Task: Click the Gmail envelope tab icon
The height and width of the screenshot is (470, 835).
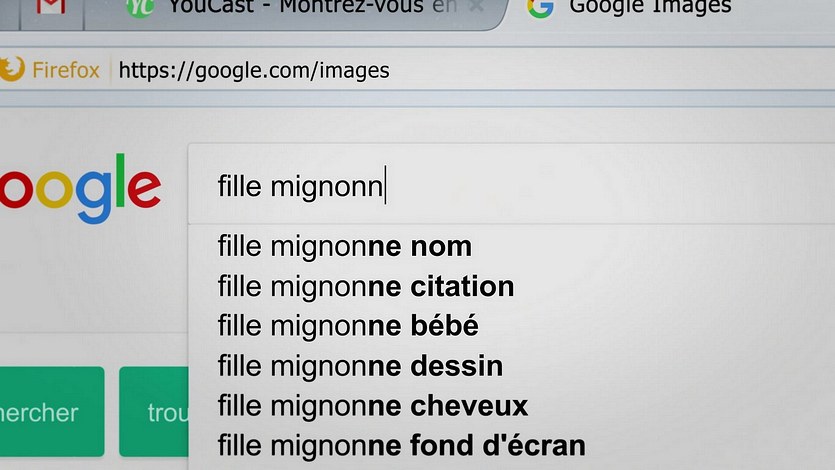Action: [51, 6]
